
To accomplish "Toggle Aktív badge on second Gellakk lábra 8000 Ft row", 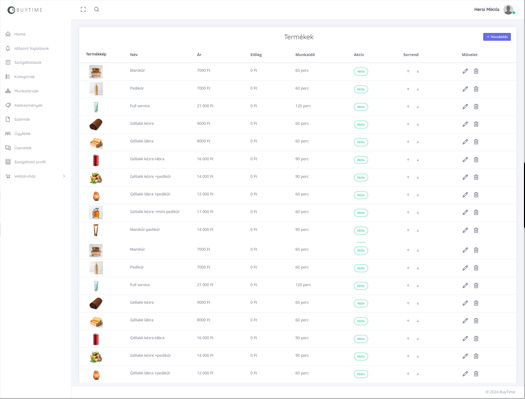I will tap(361, 321).
